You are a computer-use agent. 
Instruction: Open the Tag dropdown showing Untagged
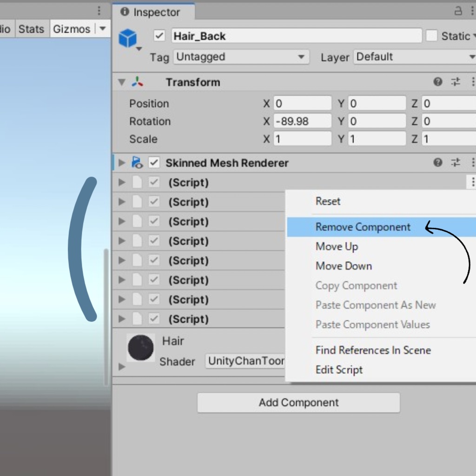tap(241, 57)
